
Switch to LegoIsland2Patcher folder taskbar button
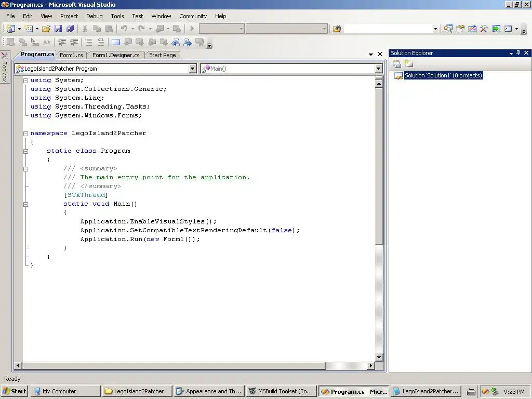[137, 391]
